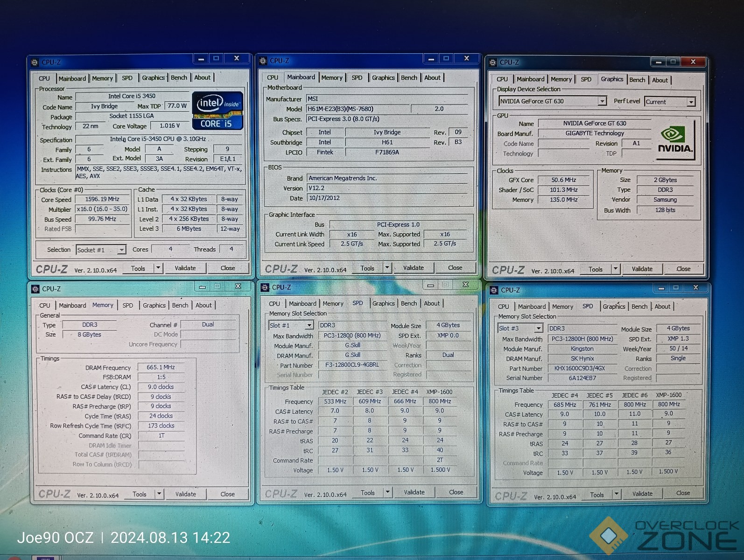Open Graphics tab in Memory Timings window
Image resolution: width=744 pixels, height=560 pixels.
154,305
